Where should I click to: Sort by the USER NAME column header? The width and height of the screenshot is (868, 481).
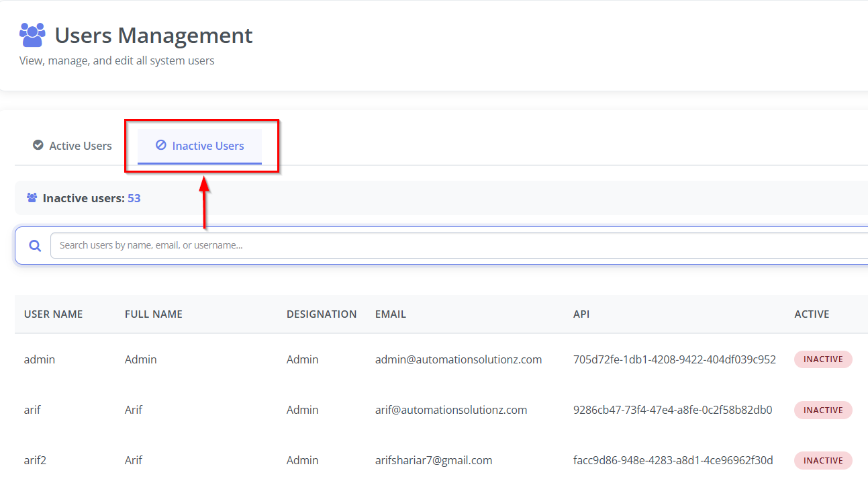53,314
